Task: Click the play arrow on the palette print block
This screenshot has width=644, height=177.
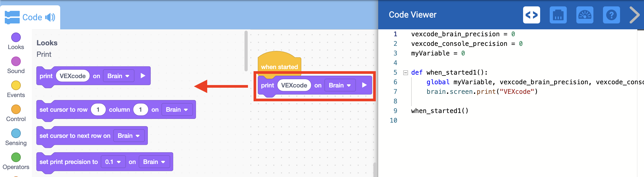Action: [x=143, y=76]
